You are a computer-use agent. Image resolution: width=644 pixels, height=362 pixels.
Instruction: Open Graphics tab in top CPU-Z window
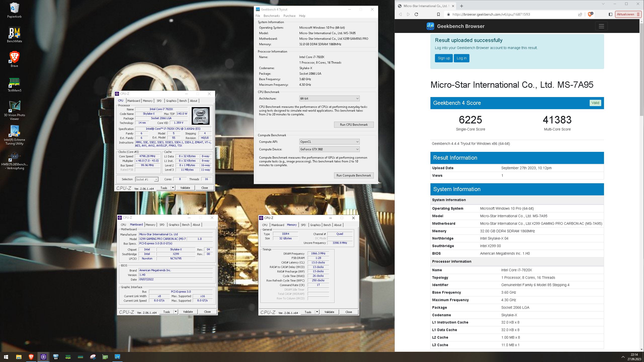171,101
